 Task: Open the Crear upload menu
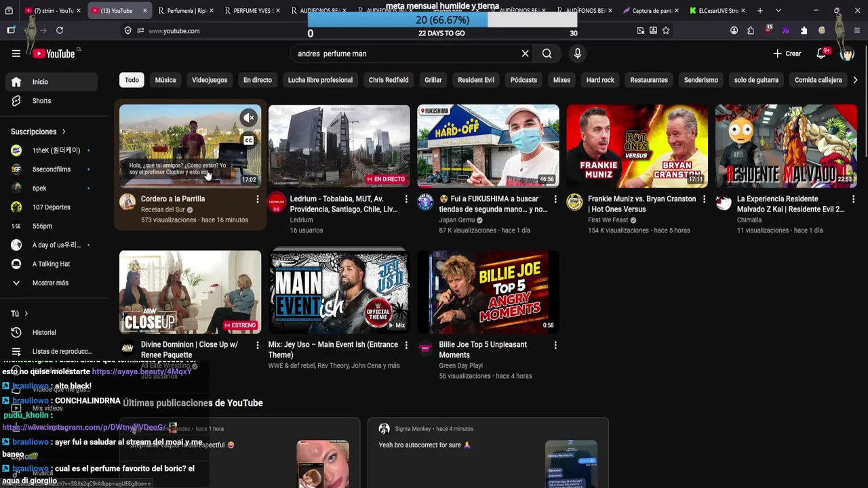787,54
